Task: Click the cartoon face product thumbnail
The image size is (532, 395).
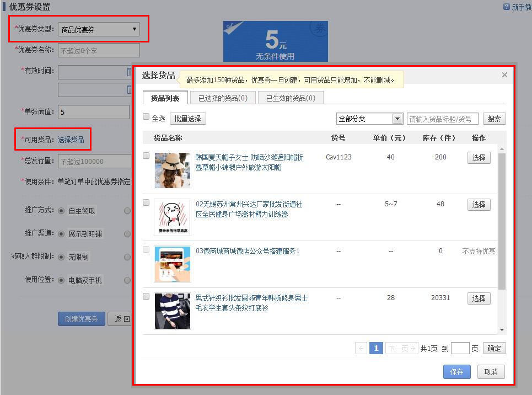Action: point(173,217)
